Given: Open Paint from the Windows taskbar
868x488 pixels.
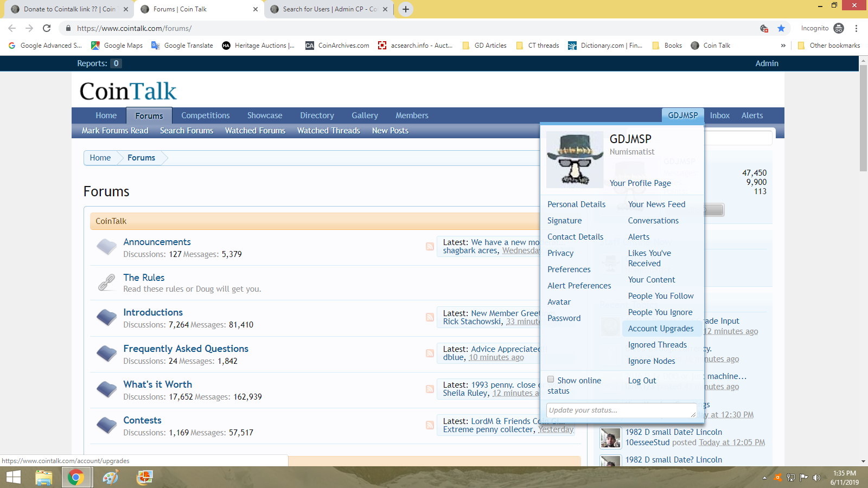Looking at the screenshot, I should (110, 478).
